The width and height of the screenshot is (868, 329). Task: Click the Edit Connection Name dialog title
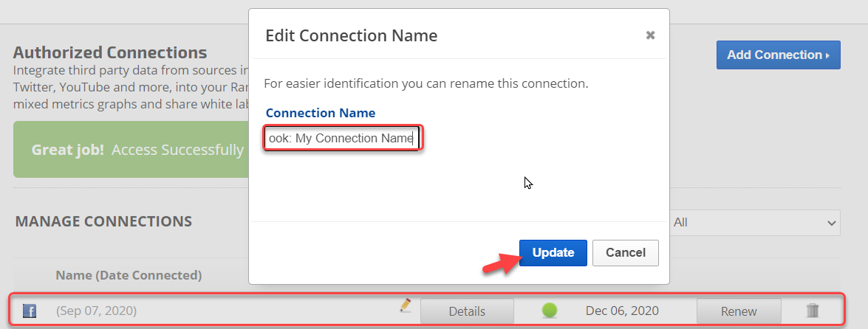pos(351,35)
